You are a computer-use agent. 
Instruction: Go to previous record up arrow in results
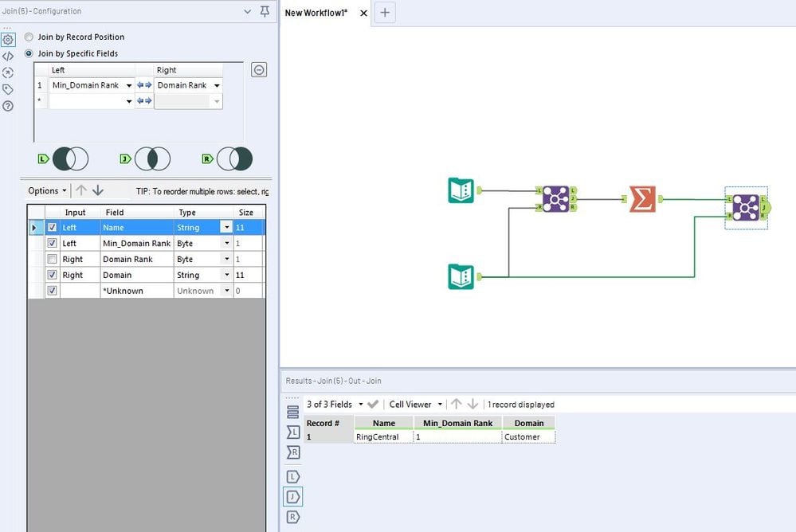[456, 404]
